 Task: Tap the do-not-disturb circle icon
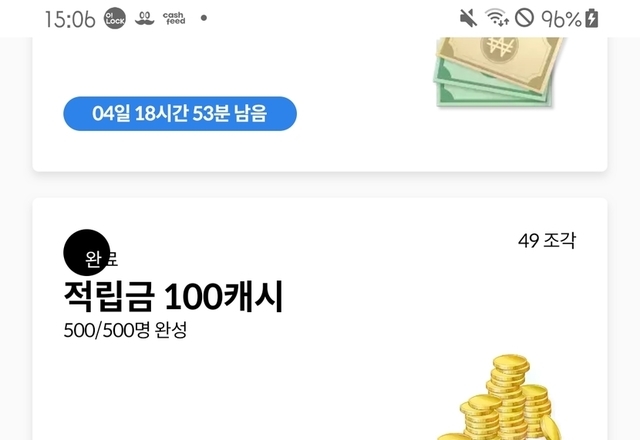(524, 18)
